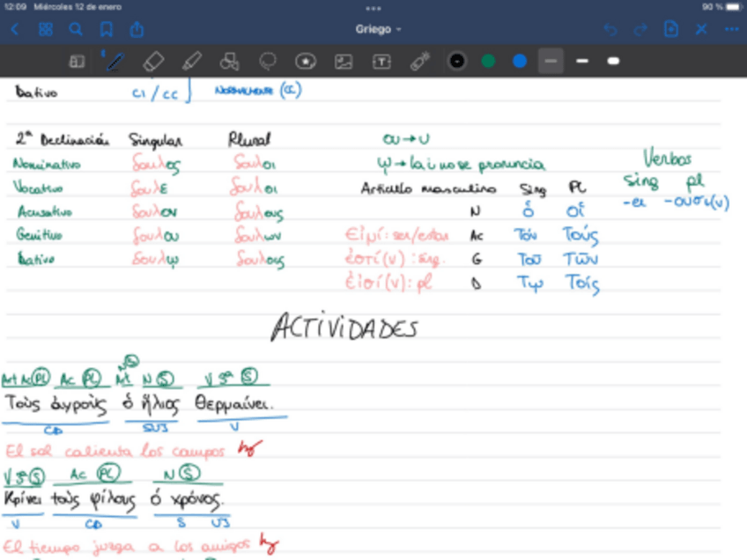This screenshot has height=560, width=747.
Task: Select the Text box tool
Action: (x=381, y=62)
